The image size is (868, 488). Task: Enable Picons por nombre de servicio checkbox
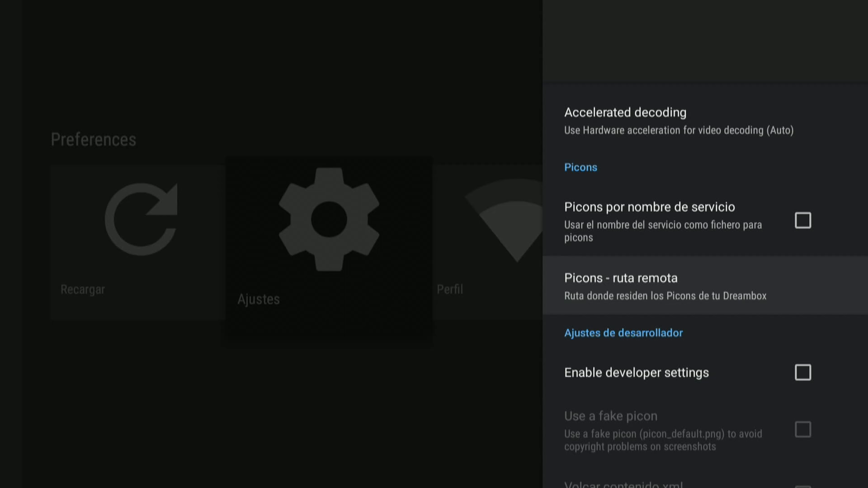803,221
